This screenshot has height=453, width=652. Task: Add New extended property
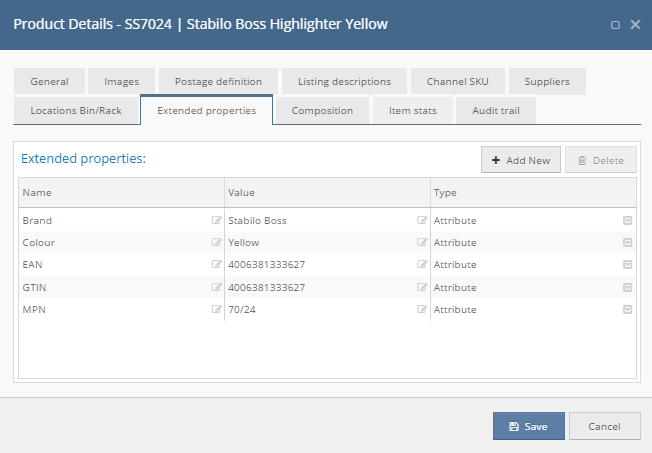click(x=521, y=160)
